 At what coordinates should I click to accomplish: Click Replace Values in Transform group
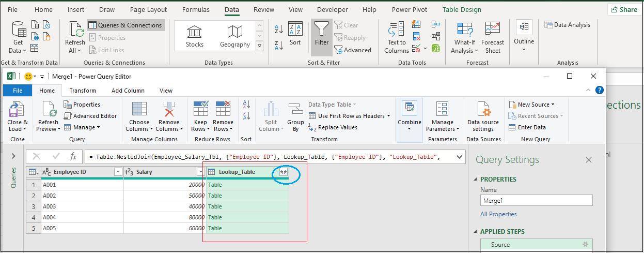[333, 127]
